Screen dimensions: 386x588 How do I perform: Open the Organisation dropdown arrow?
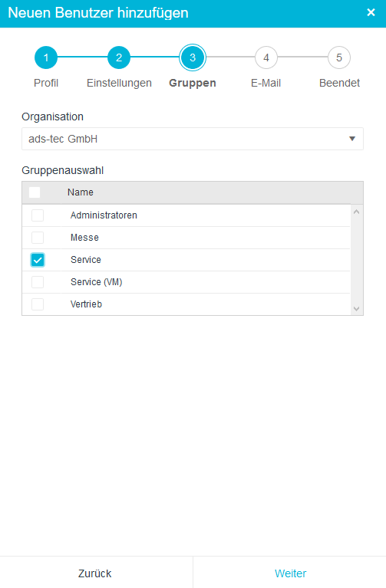[352, 139]
